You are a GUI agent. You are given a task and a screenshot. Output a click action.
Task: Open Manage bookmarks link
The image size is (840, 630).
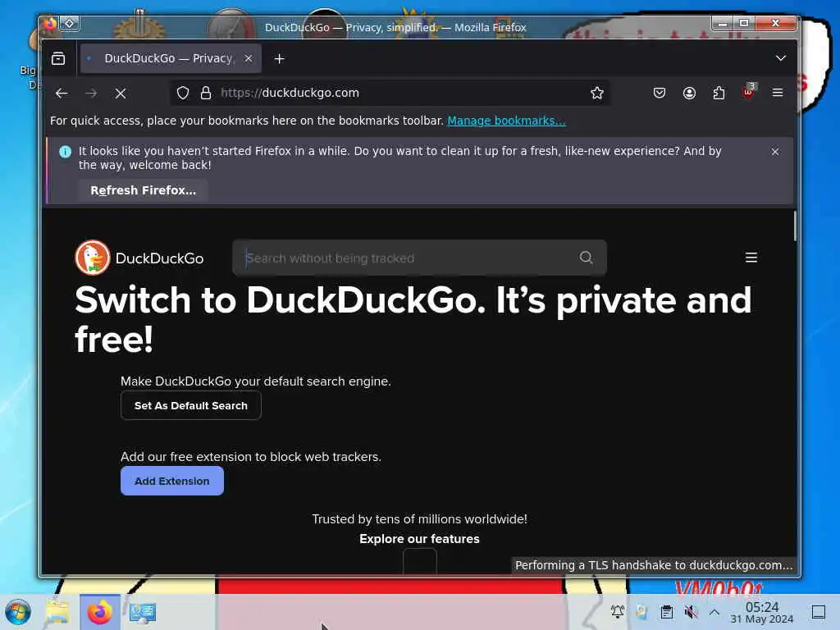click(506, 121)
